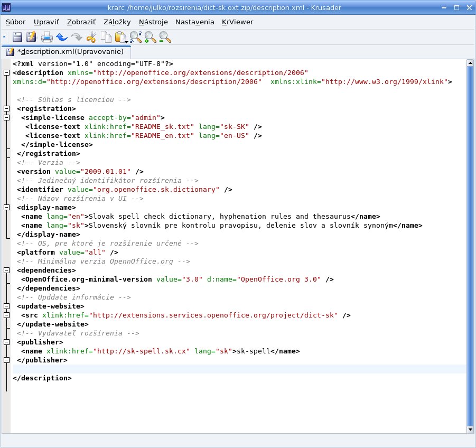
Task: Click the "Súhlas s licenciou" comment
Action: (x=74, y=100)
